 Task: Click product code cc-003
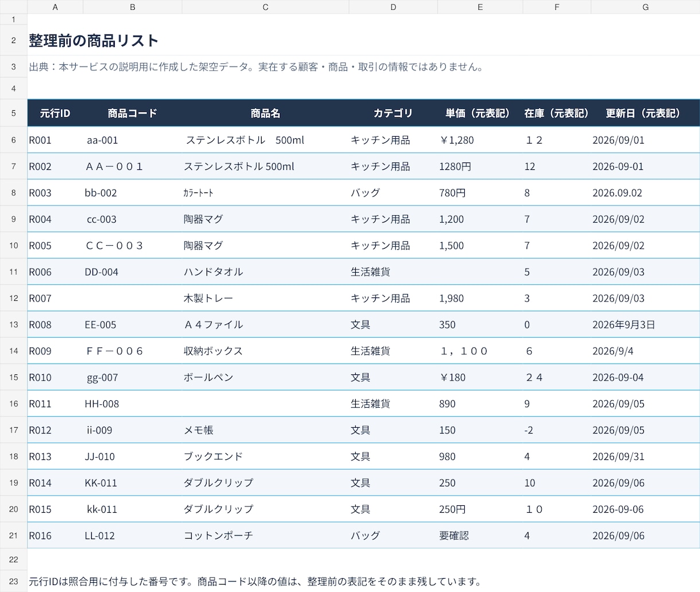click(133, 219)
